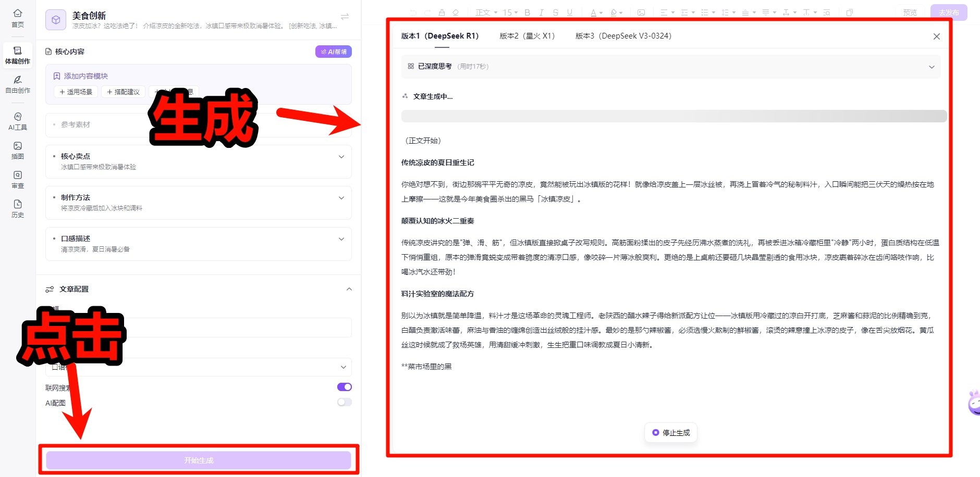The image size is (980, 477).
Task: Enable the AI配图 toggle
Action: pyautogui.click(x=344, y=402)
